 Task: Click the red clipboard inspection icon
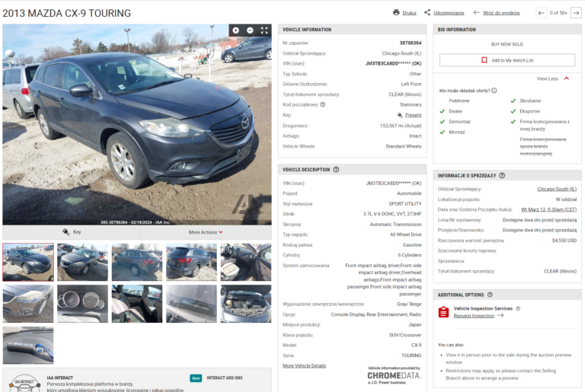[x=443, y=312]
